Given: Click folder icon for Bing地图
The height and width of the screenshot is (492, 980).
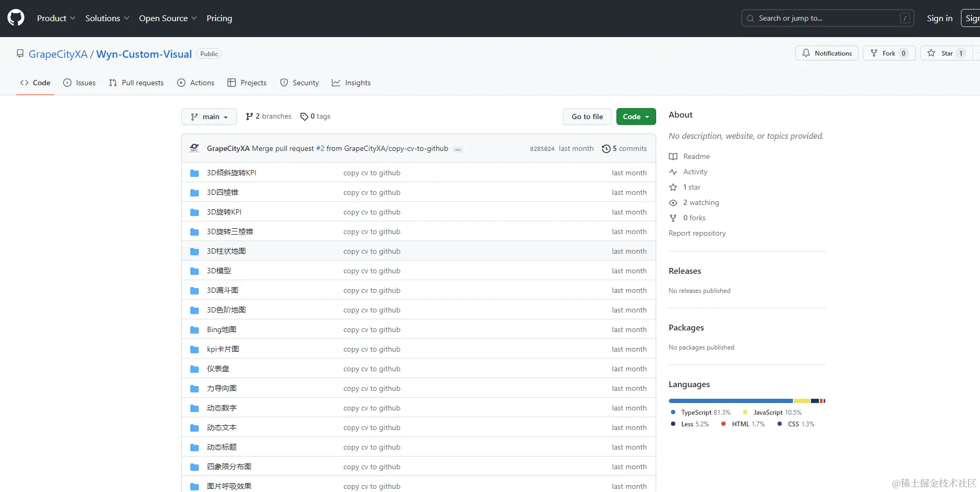Looking at the screenshot, I should [x=195, y=330].
